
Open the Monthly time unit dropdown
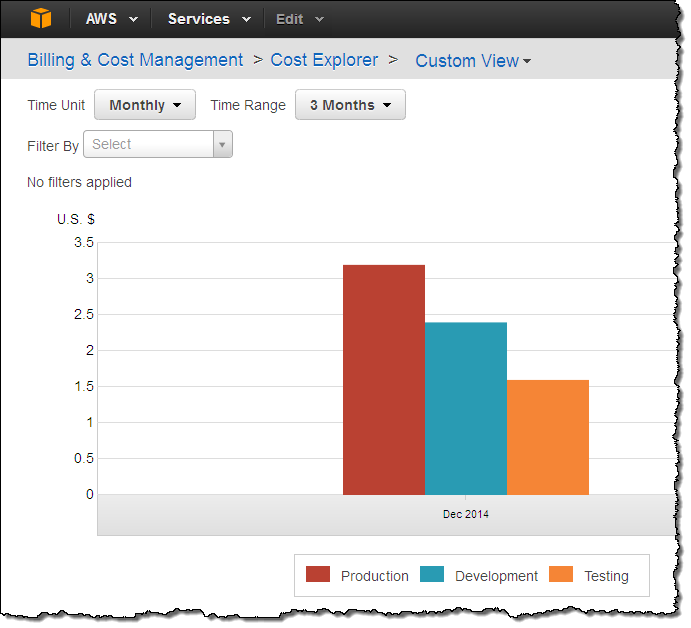coord(145,105)
